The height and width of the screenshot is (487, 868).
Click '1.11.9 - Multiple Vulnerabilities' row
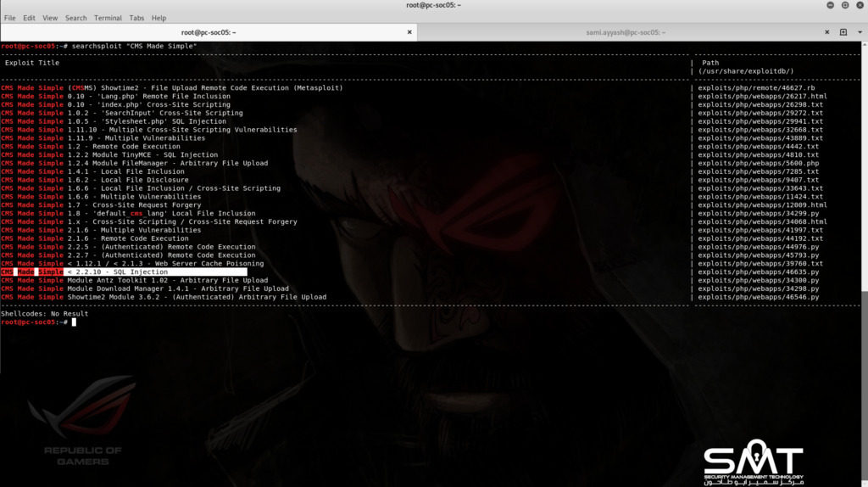click(x=103, y=138)
